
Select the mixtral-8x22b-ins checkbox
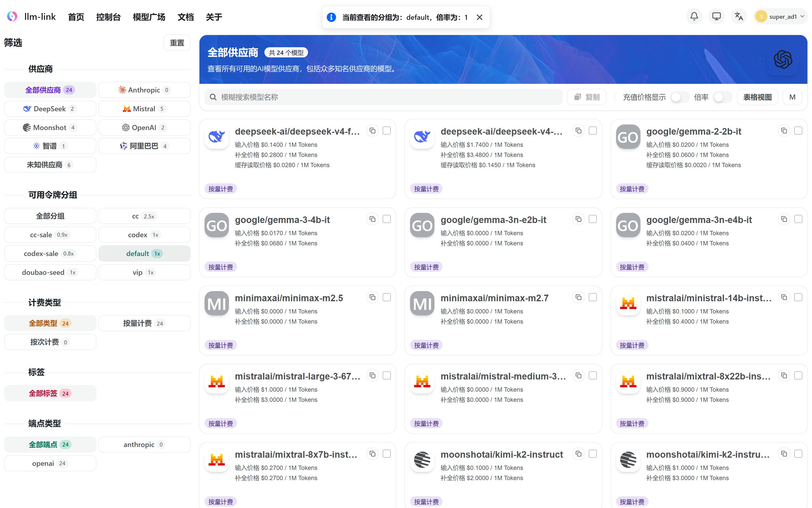pos(798,376)
